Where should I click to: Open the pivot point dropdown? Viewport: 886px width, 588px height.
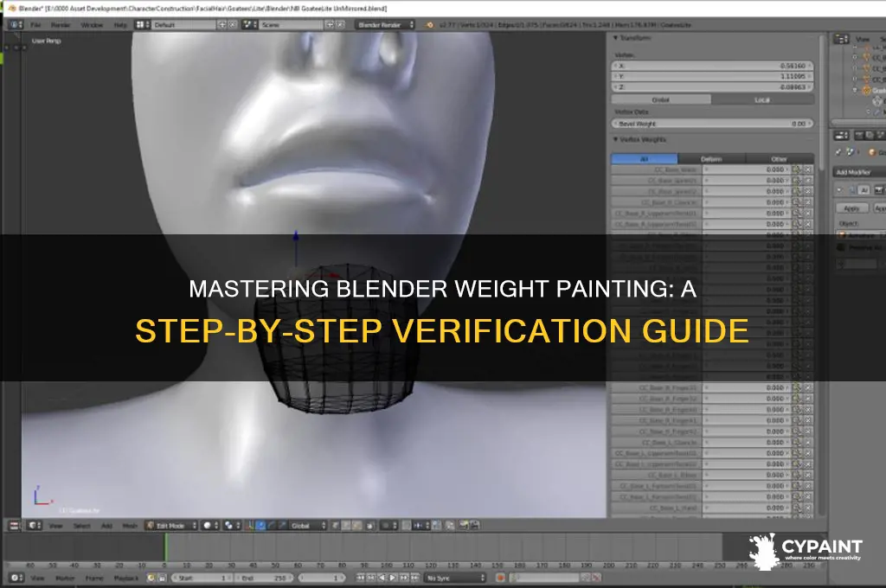[232, 526]
